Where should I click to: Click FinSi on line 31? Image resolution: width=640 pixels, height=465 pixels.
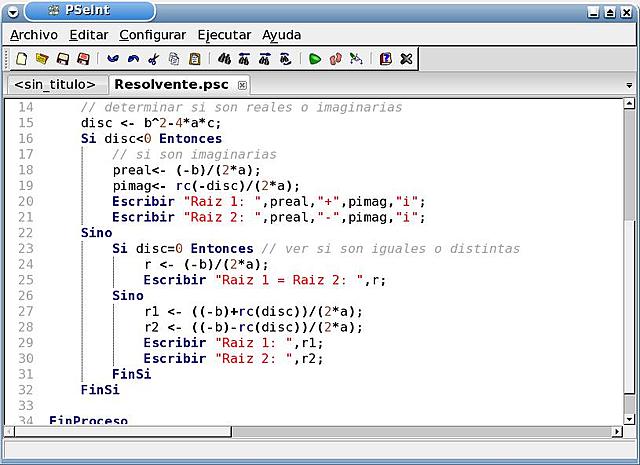pos(131,374)
